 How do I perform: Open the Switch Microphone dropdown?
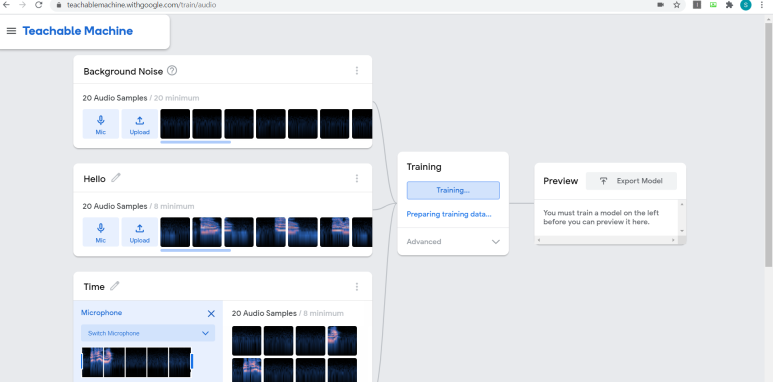pyautogui.click(x=148, y=333)
